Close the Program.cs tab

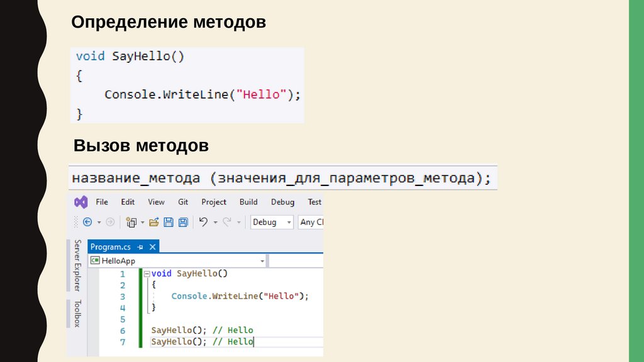(152, 246)
